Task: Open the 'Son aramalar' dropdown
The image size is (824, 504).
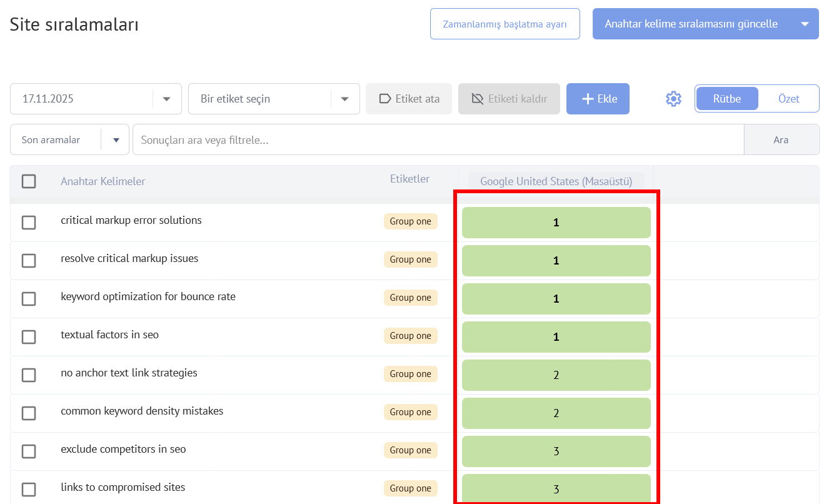Action: point(116,140)
